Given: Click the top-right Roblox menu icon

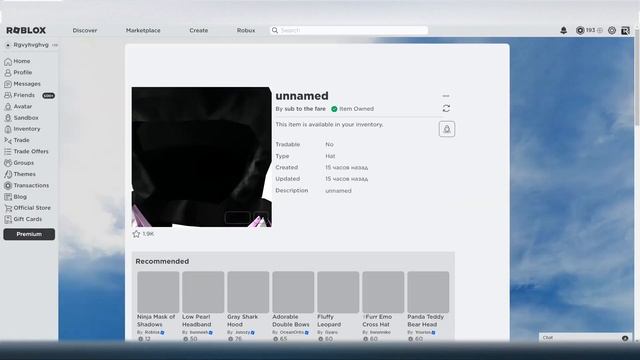Looking at the screenshot, I should (625, 30).
